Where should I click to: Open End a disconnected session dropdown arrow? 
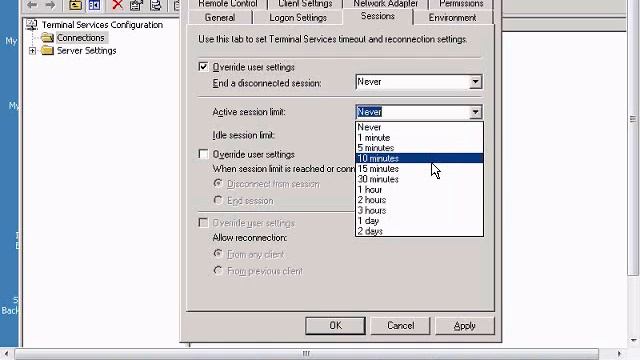tap(475, 82)
